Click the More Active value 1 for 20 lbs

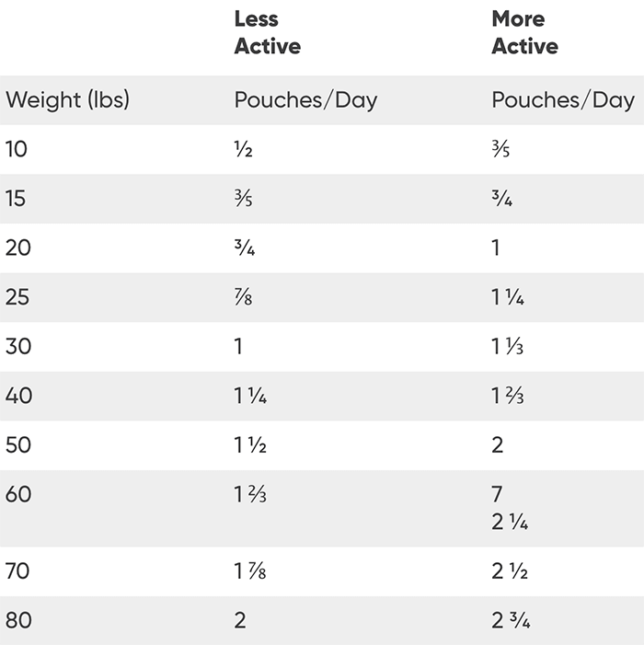pyautogui.click(x=496, y=248)
